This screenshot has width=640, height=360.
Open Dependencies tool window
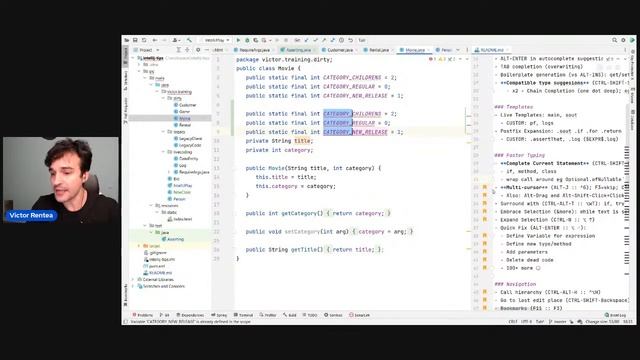[190, 315]
